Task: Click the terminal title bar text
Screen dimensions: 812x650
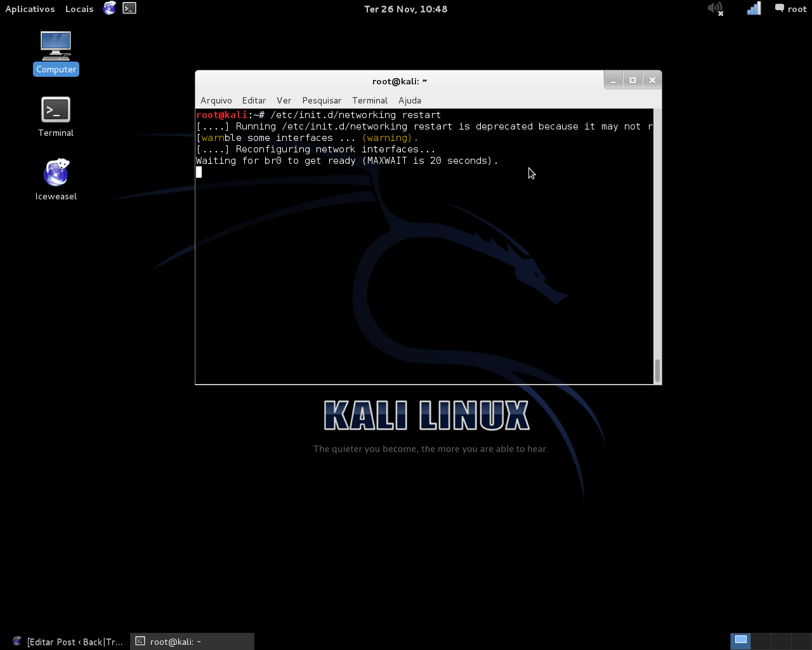Action: coord(400,81)
